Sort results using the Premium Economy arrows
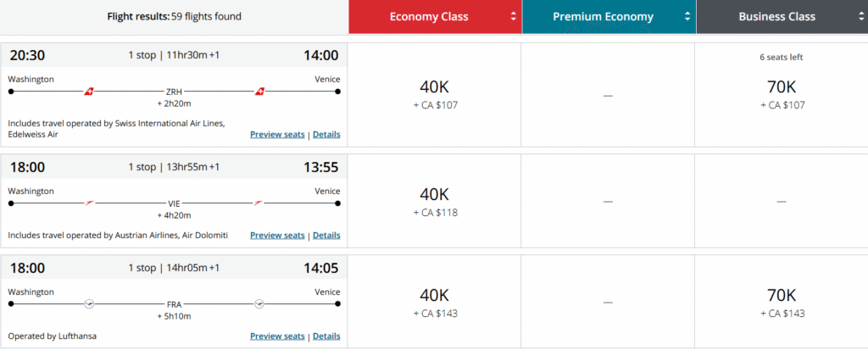 pos(687,17)
